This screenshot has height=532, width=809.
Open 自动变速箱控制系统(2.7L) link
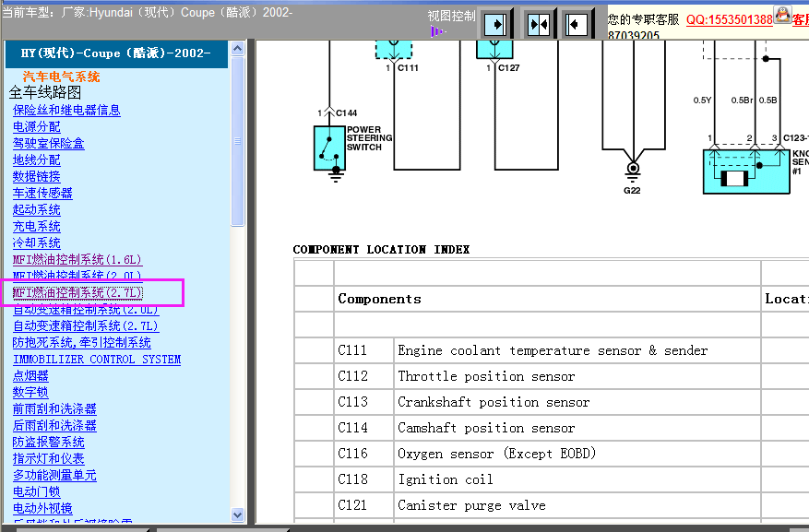point(86,325)
